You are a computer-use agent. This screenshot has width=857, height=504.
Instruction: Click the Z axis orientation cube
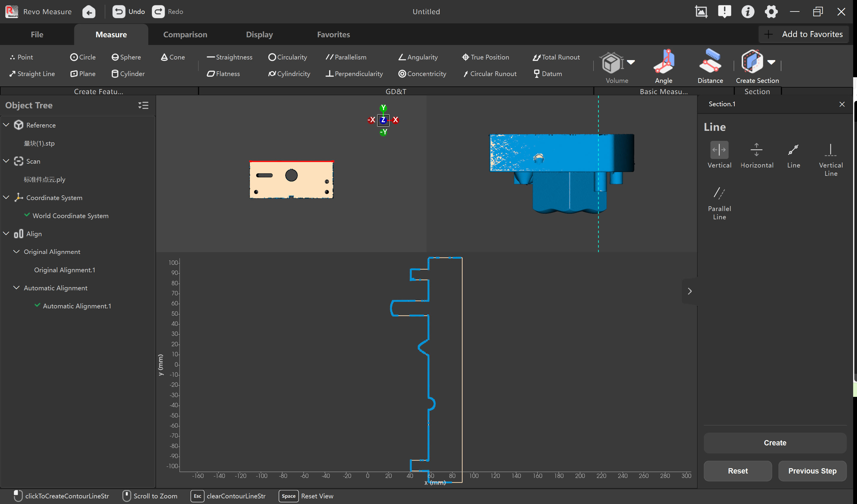click(383, 120)
